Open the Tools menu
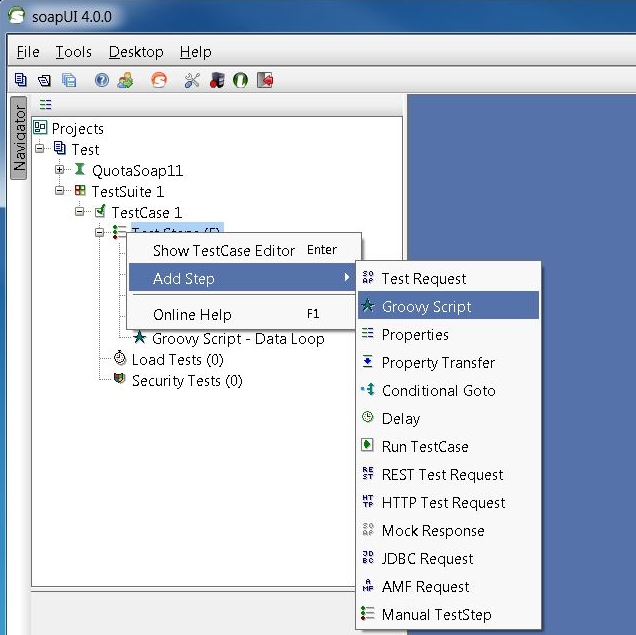This screenshot has width=636, height=635. click(73, 52)
